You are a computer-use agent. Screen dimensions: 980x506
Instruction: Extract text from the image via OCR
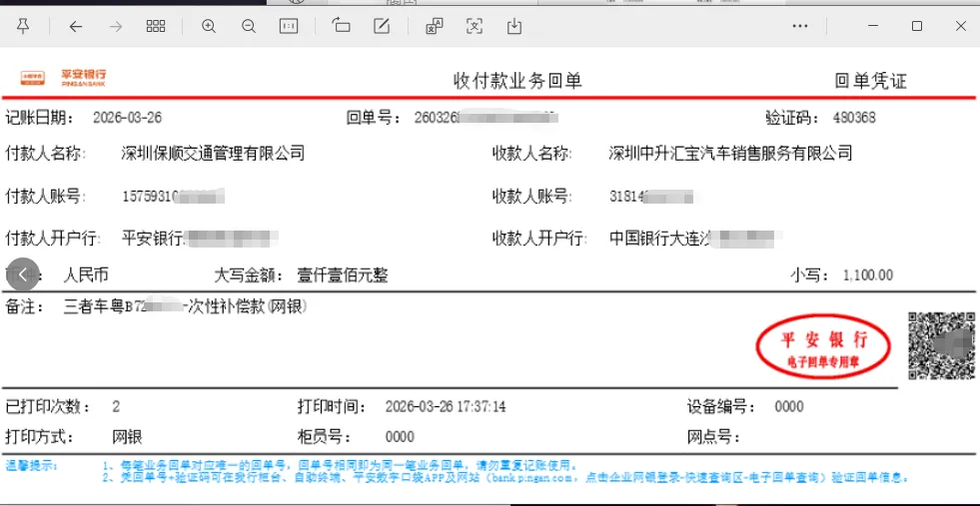[x=475, y=26]
